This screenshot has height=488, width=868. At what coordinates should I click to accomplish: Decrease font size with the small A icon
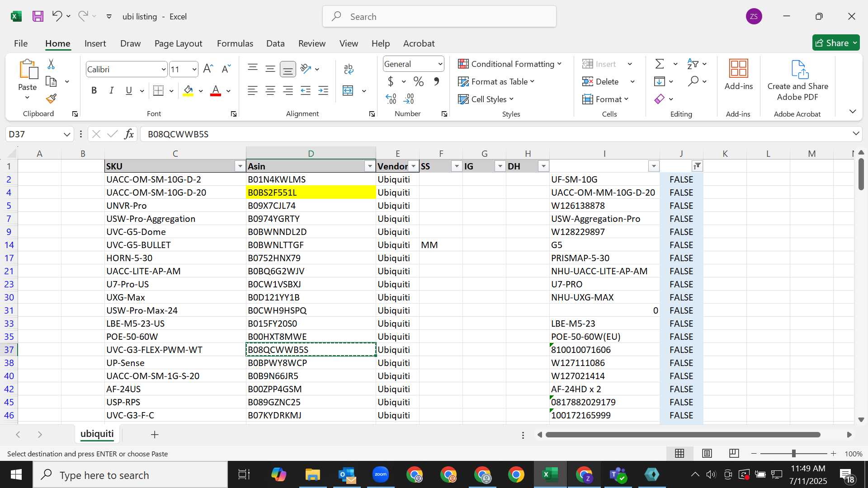click(226, 69)
